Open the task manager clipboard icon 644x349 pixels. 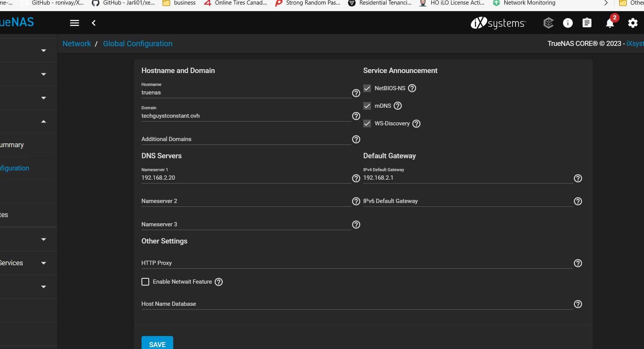tap(587, 23)
